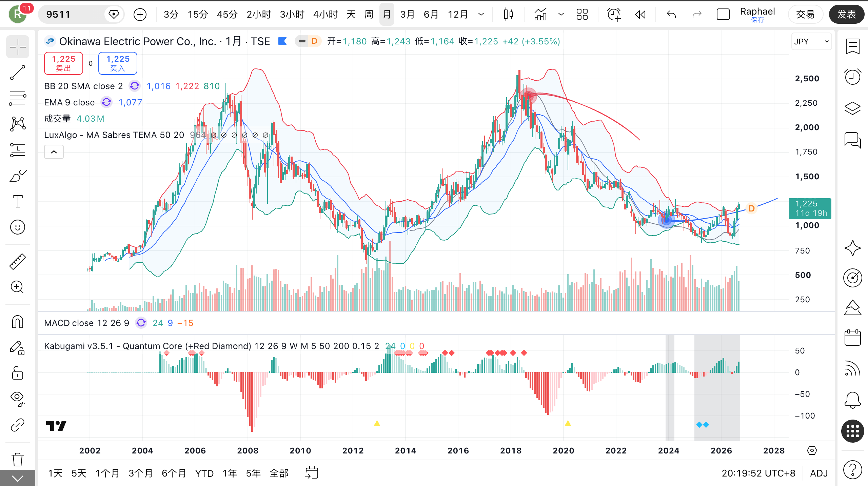
Task: Open chart settings gear on time axis
Action: click(x=812, y=450)
